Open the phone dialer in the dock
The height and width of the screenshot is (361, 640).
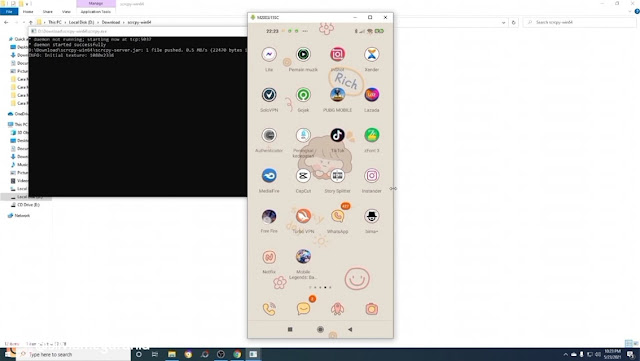(x=269, y=309)
